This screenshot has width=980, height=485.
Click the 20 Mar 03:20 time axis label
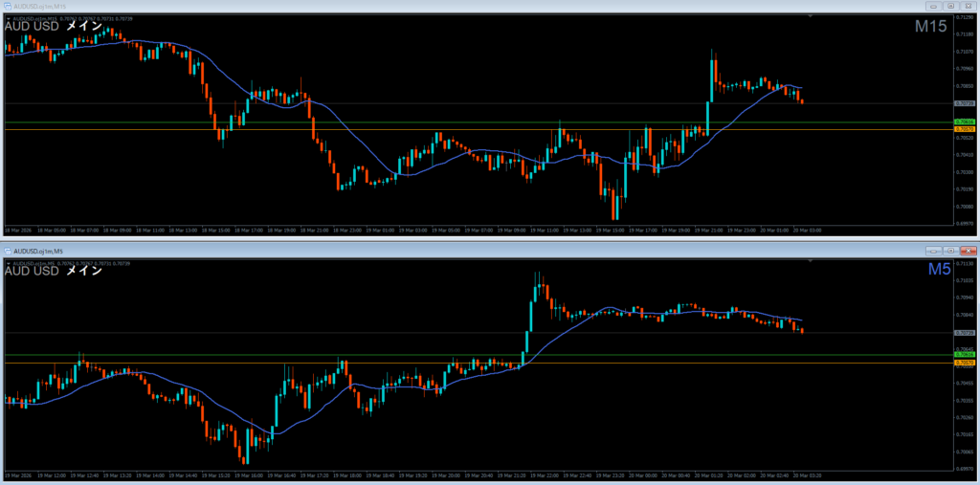coord(807,475)
